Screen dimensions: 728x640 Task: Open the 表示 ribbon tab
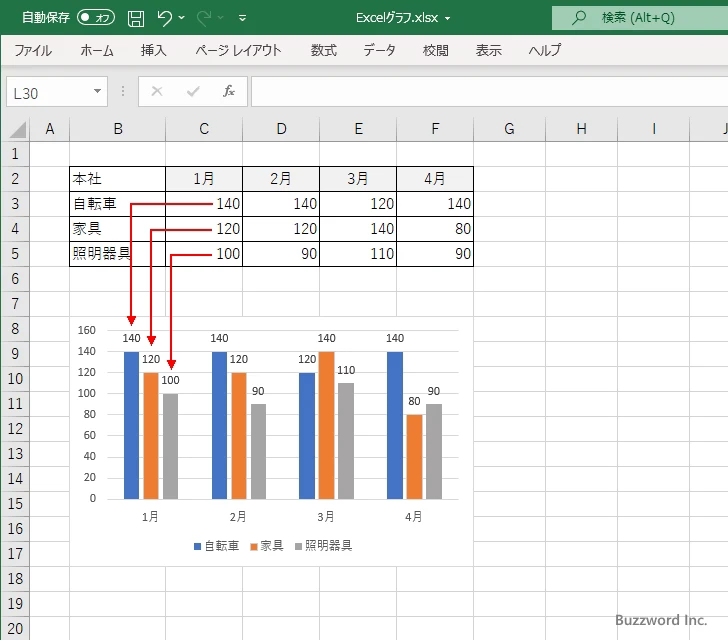point(488,50)
